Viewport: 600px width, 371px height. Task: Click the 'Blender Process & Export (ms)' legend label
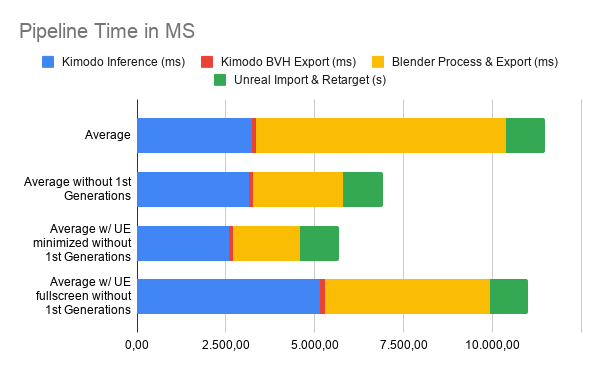[x=475, y=62]
